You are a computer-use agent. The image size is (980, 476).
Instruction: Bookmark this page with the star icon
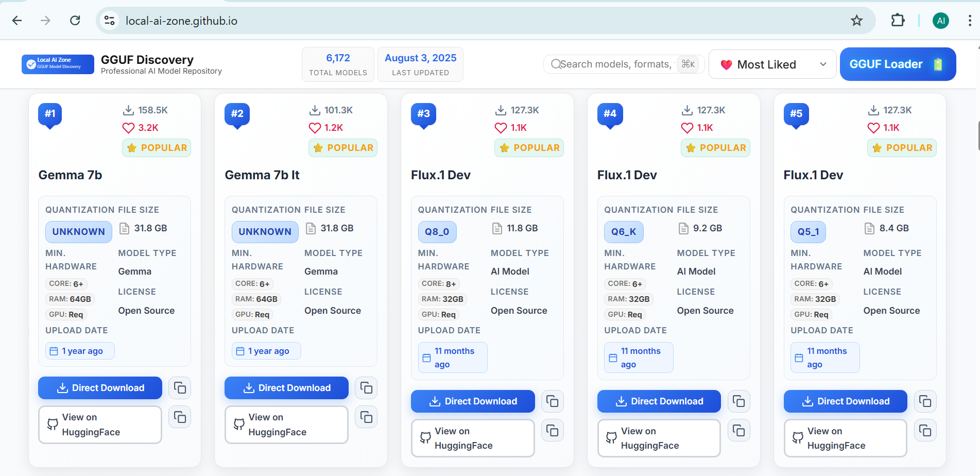pos(856,21)
